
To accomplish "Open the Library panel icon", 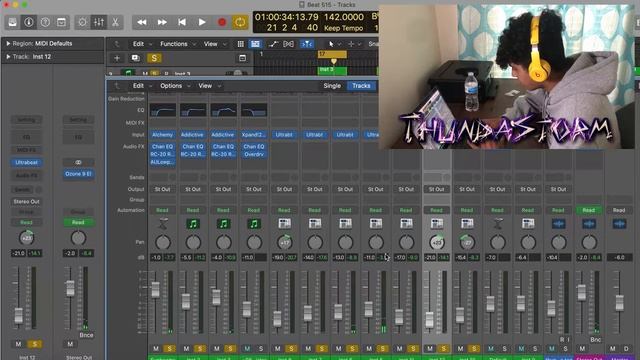I will [x=13, y=22].
